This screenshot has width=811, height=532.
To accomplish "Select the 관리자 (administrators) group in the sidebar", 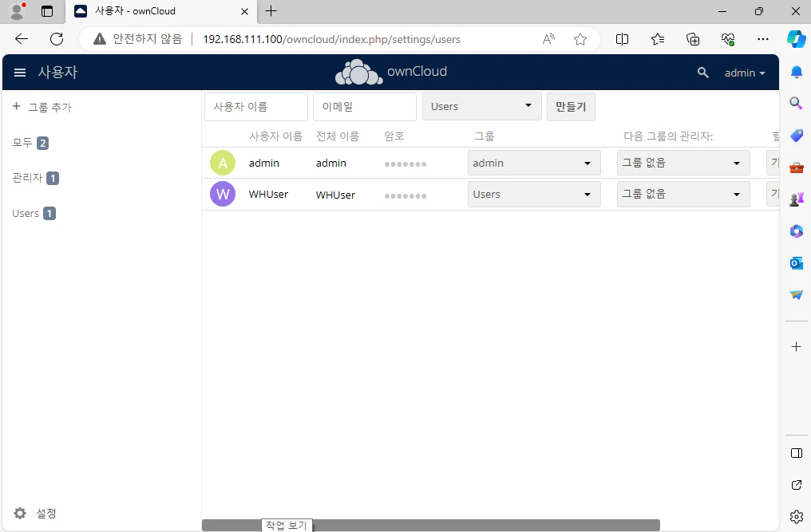I will coord(35,178).
